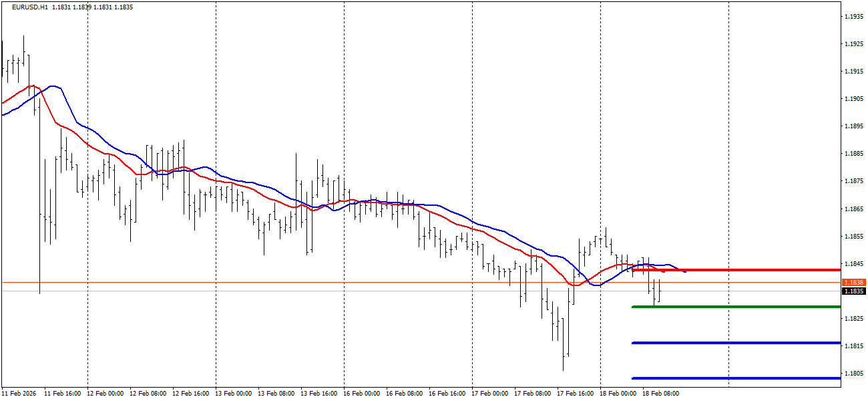Viewport: 868px width, 401px height.
Task: Click the 16 Feb 16:00 time label
Action: [x=447, y=394]
